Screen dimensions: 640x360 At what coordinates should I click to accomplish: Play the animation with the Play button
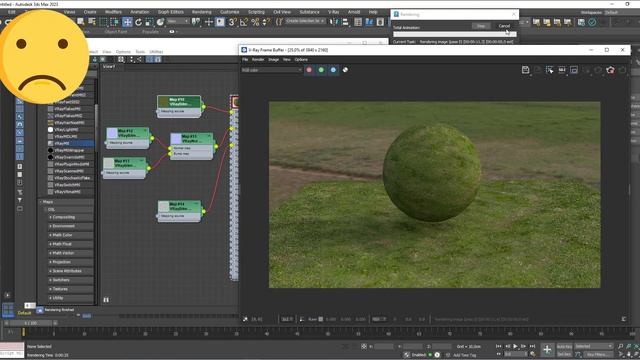pyautogui.click(x=515, y=346)
